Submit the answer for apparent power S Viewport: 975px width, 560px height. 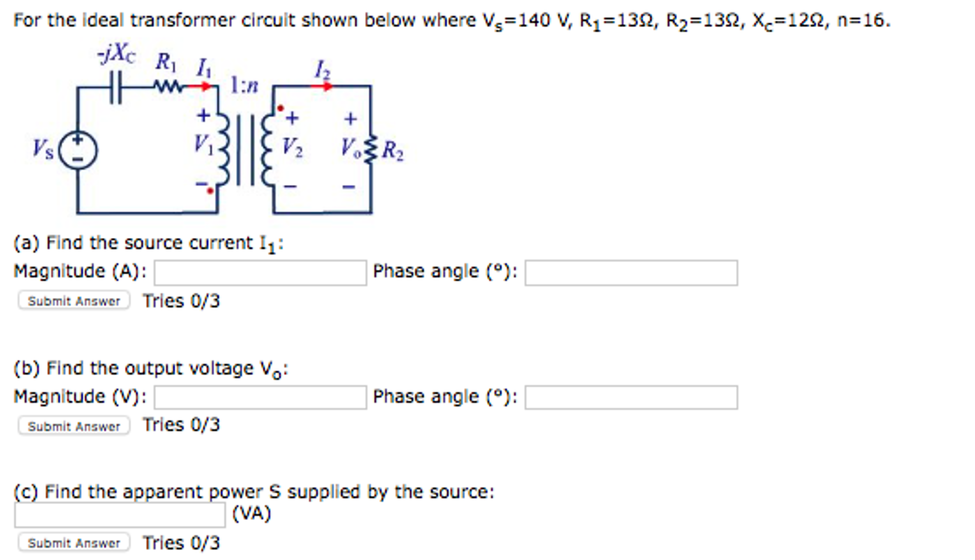tap(73, 542)
